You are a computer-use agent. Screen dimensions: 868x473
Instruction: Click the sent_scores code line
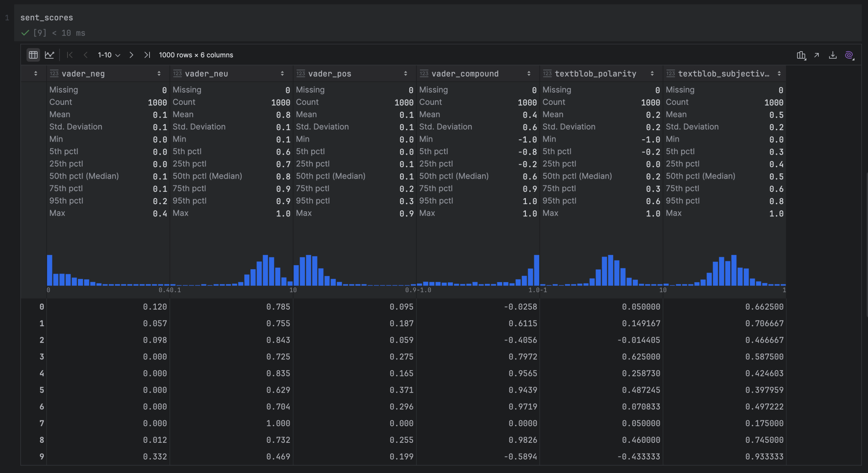click(x=47, y=18)
